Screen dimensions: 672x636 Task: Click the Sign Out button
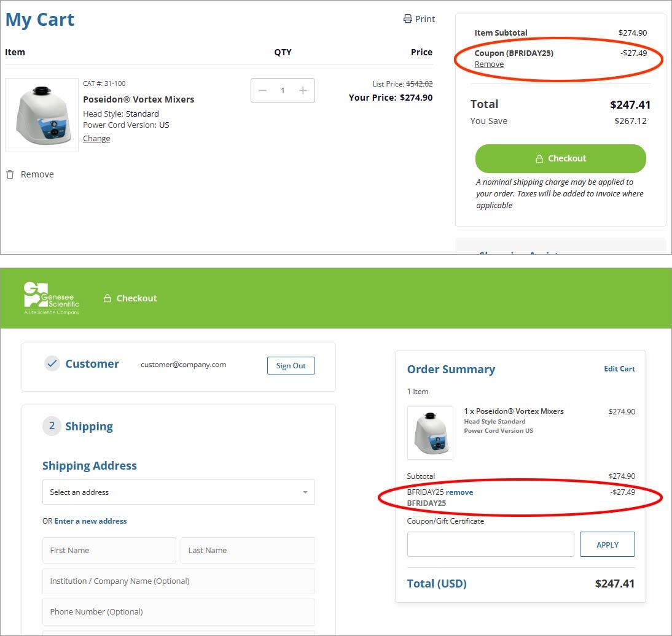291,366
